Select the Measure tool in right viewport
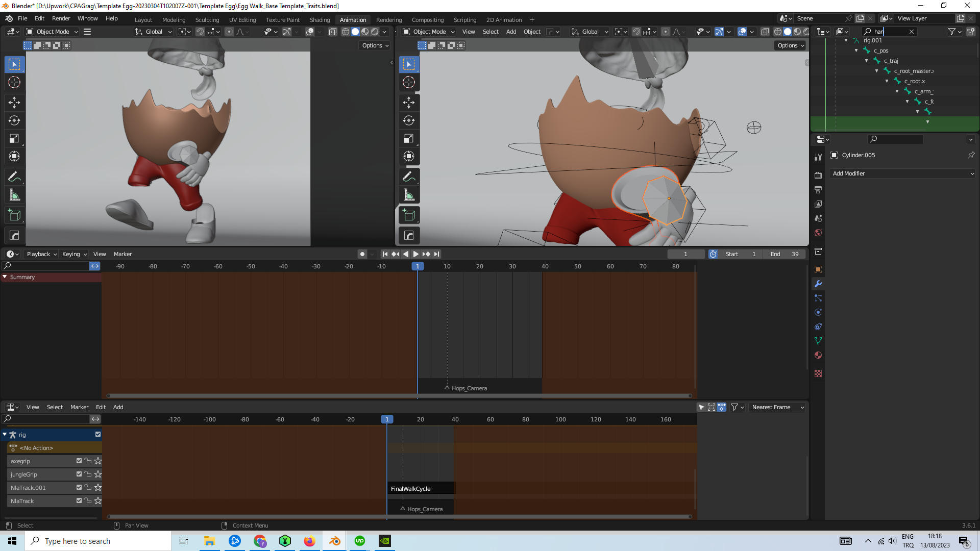Viewport: 980px width, 551px height. pyautogui.click(x=409, y=195)
